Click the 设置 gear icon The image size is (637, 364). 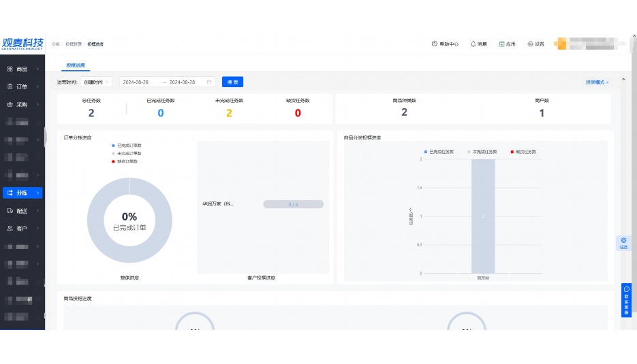(530, 44)
